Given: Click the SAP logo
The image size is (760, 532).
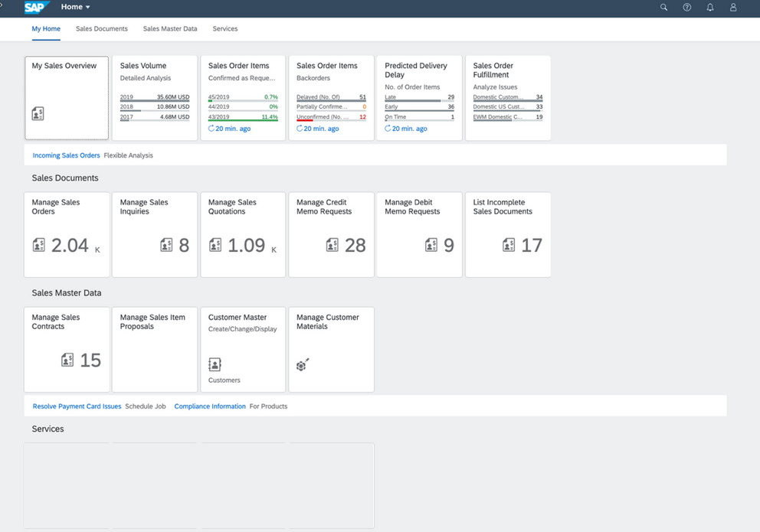Looking at the screenshot, I should 36,7.
